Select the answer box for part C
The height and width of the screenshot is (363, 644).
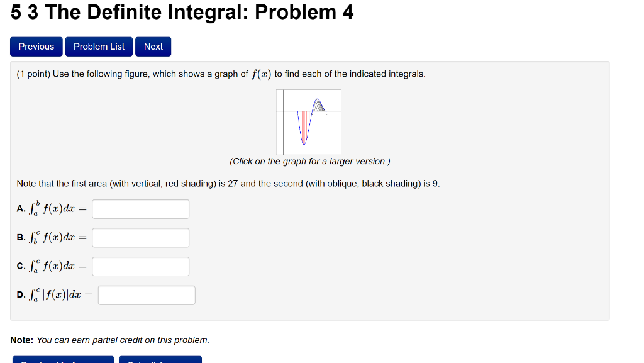(140, 265)
